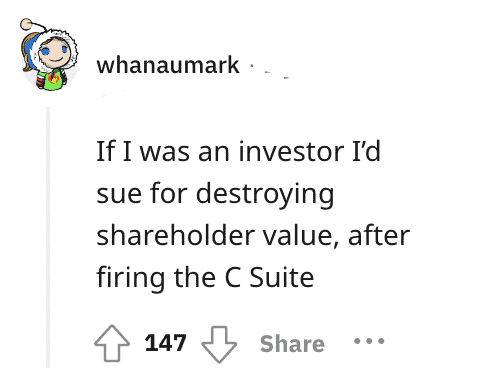Screen dimensions: 486x368
Task: Click the Share button below the comment
Action: [292, 344]
